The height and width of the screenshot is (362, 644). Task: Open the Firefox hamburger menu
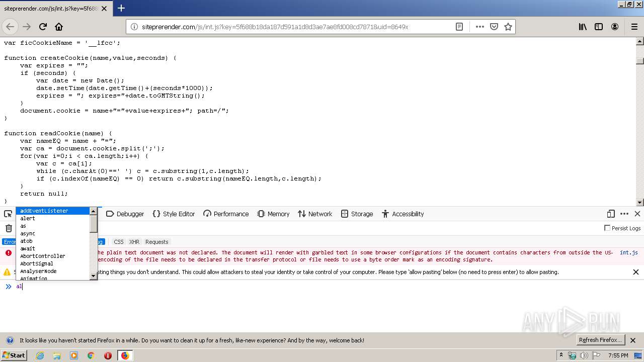[x=634, y=27]
